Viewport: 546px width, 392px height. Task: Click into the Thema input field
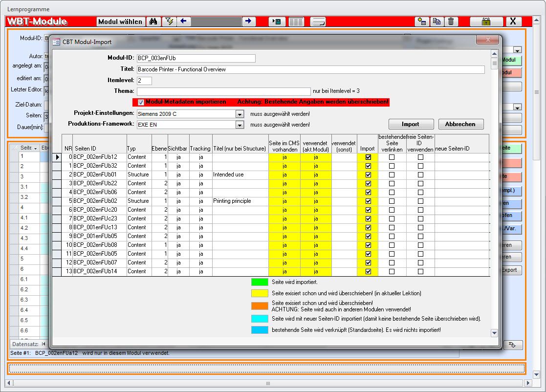pos(223,91)
